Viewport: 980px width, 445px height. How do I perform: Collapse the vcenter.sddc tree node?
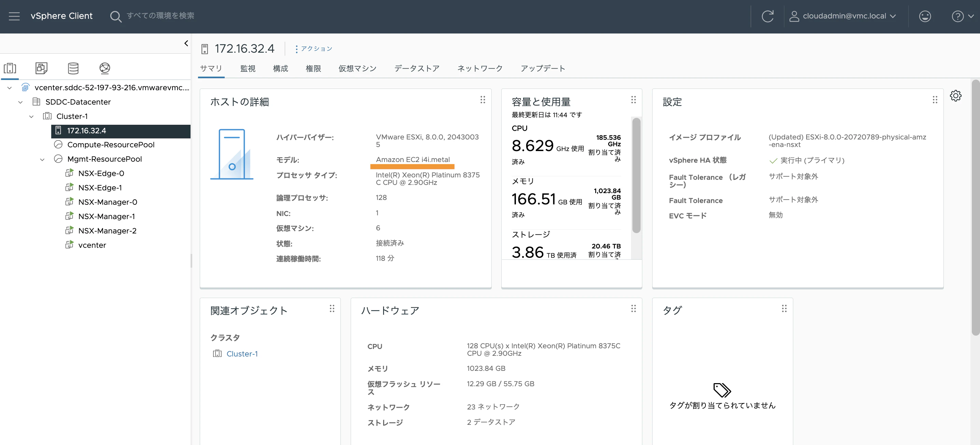pyautogui.click(x=10, y=87)
